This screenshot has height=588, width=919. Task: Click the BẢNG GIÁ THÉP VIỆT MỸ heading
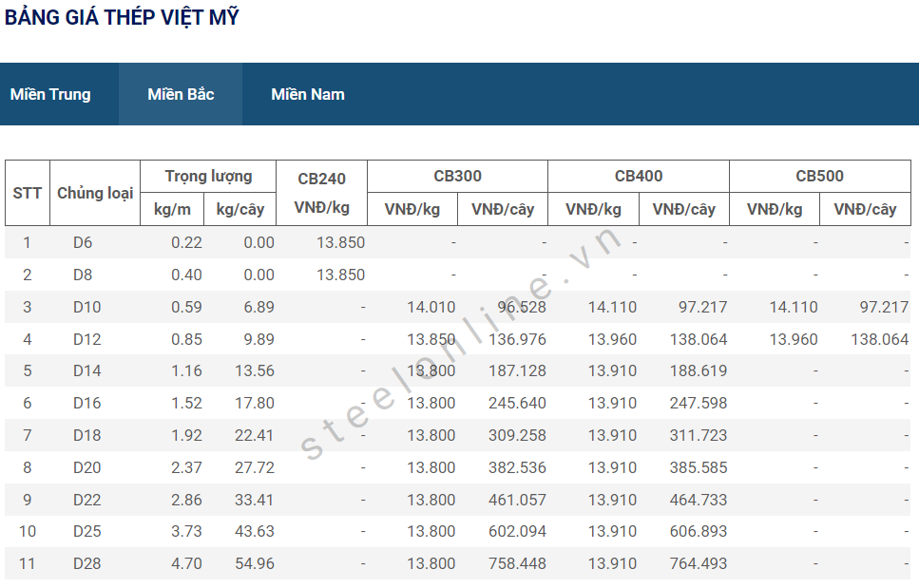pyautogui.click(x=122, y=17)
